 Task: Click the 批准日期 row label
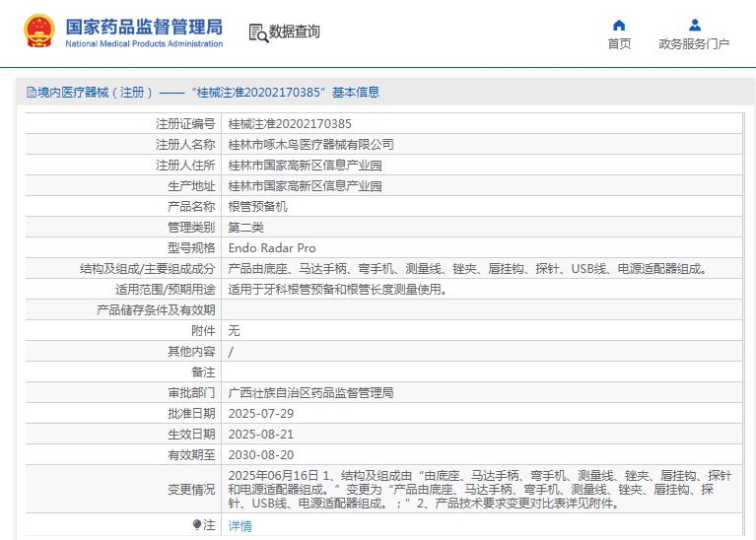[191, 414]
